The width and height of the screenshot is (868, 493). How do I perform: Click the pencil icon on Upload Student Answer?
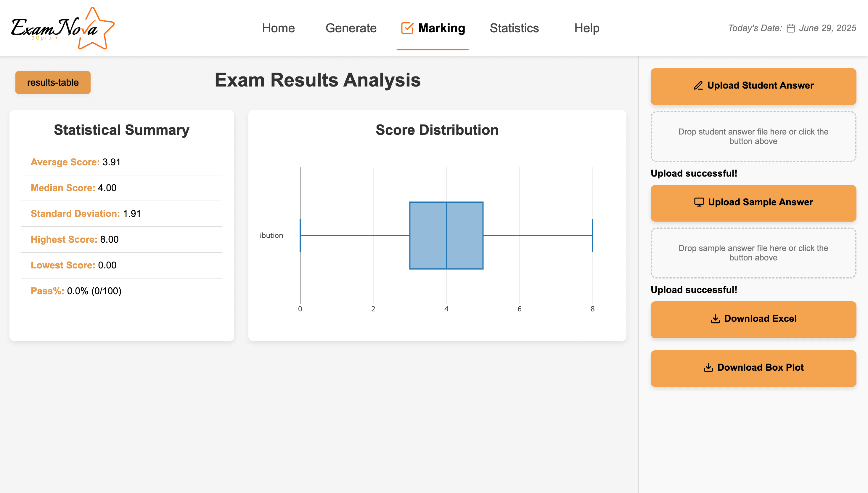click(x=698, y=86)
